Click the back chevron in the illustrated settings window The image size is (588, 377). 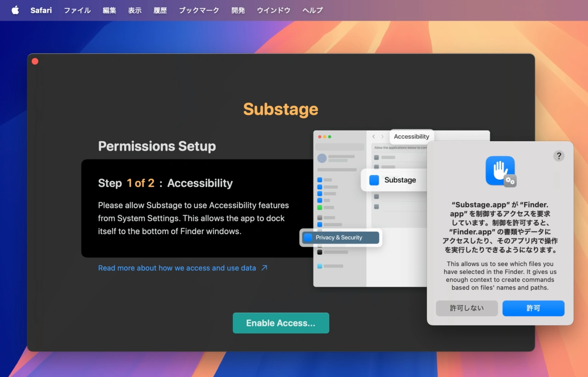tap(373, 137)
